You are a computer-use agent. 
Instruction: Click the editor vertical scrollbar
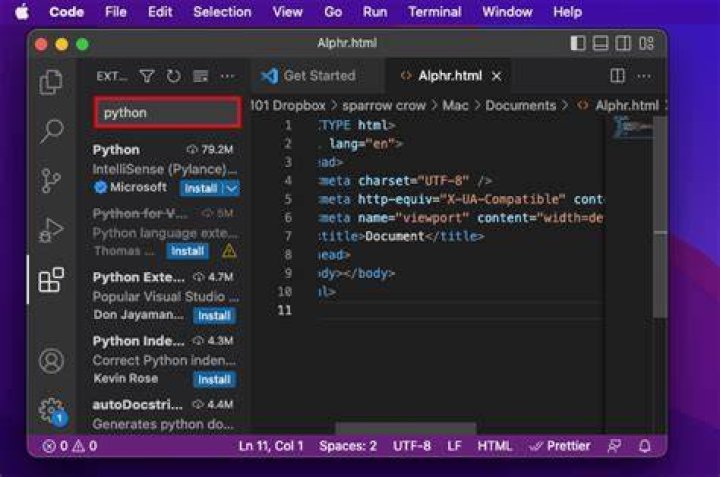pos(660,216)
